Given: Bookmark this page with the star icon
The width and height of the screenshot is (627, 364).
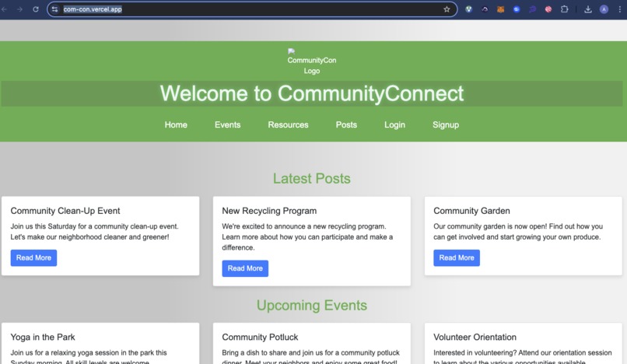Looking at the screenshot, I should coord(447,9).
